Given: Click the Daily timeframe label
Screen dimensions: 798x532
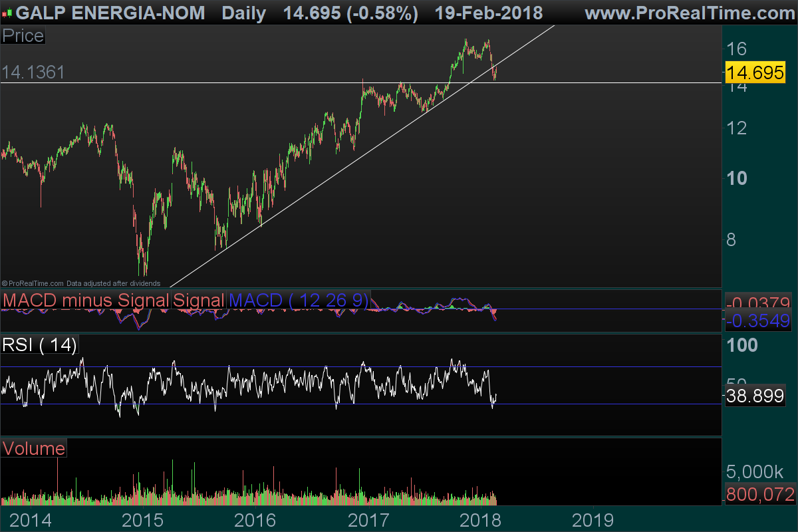Looking at the screenshot, I should (244, 13).
